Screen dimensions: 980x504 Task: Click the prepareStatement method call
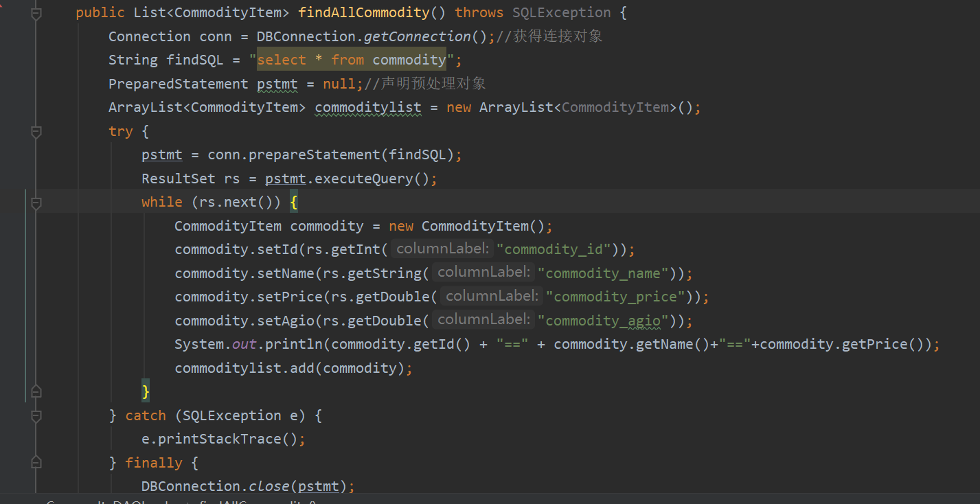(315, 155)
